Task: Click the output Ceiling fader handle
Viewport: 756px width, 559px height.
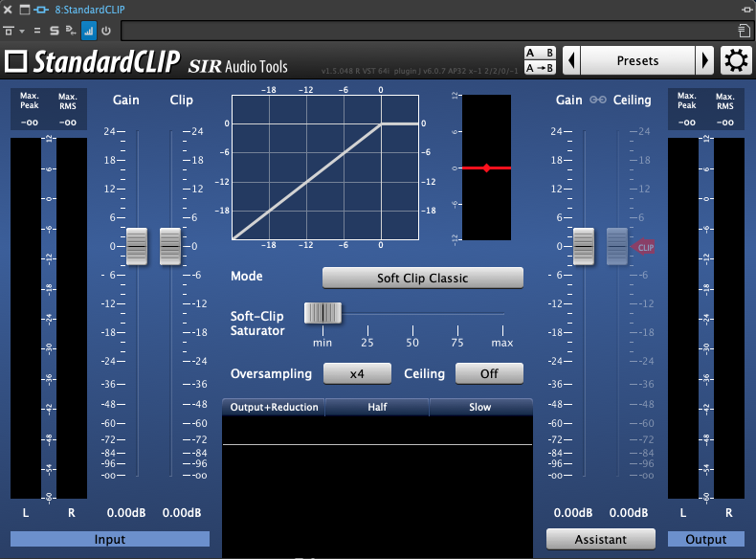Action: [617, 246]
